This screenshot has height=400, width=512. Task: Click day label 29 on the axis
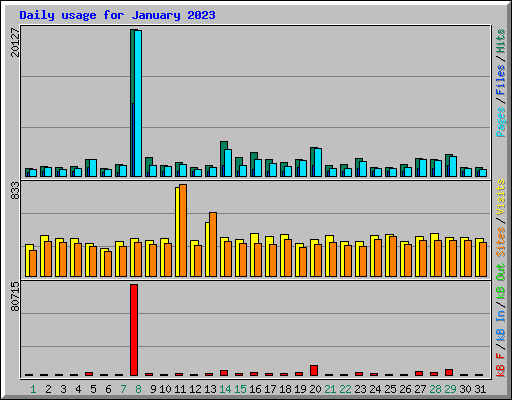450,389
